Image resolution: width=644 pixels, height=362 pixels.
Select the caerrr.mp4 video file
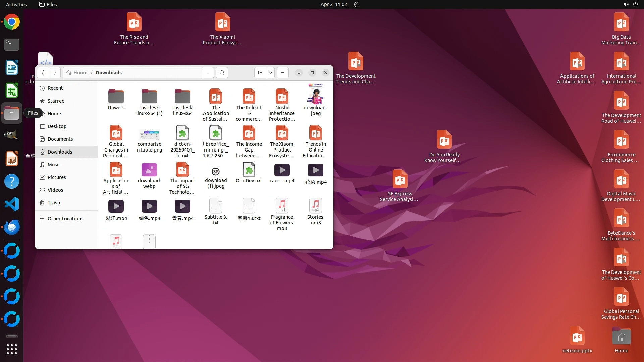pyautogui.click(x=282, y=170)
